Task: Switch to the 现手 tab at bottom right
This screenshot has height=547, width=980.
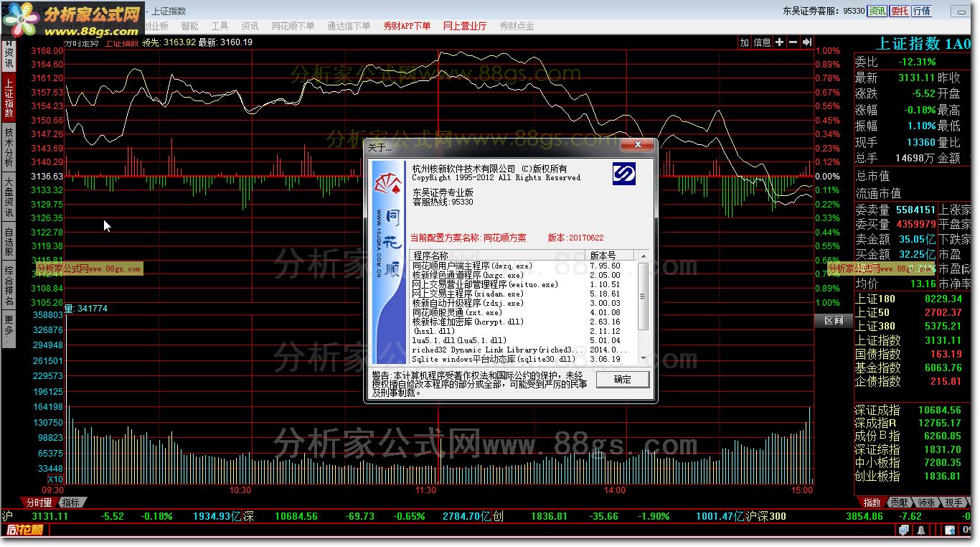Action: pos(953,502)
